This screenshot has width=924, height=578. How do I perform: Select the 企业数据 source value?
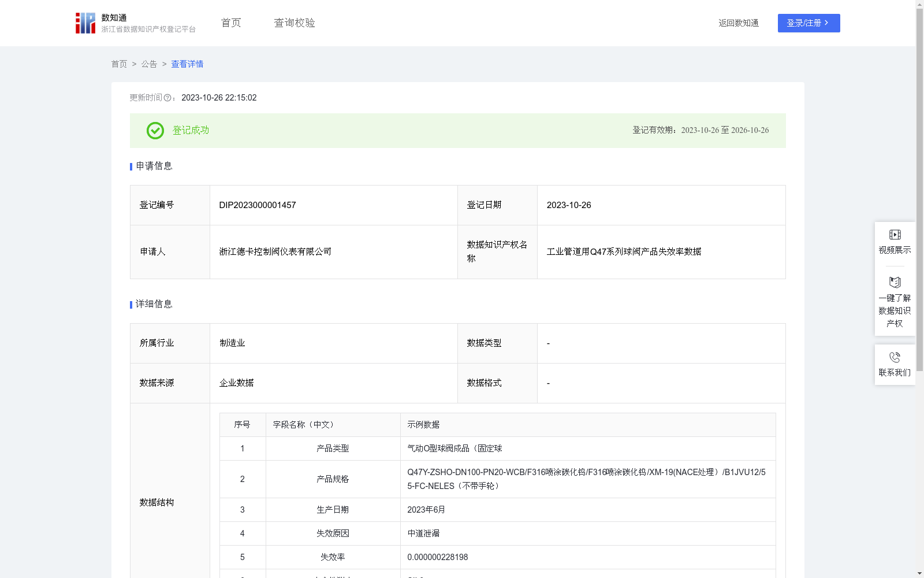point(237,383)
